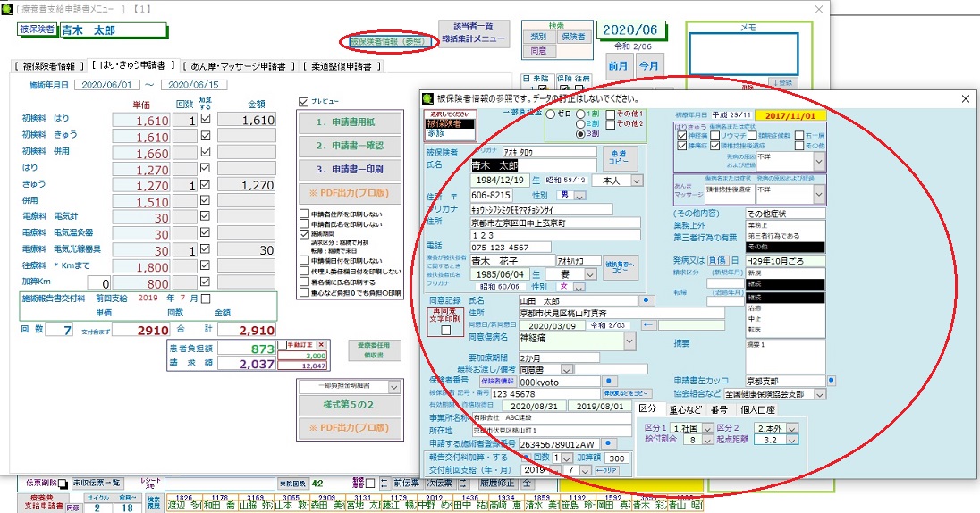Viewport: 980px width, 513px height.
Task: Click the 今月 button
Action: (648, 65)
